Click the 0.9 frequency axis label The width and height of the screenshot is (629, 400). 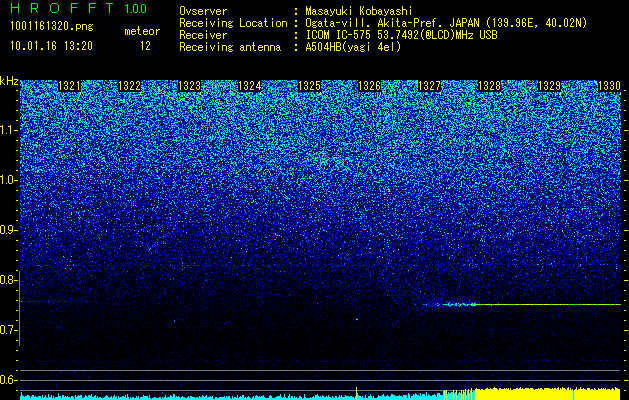pyautogui.click(x=9, y=230)
